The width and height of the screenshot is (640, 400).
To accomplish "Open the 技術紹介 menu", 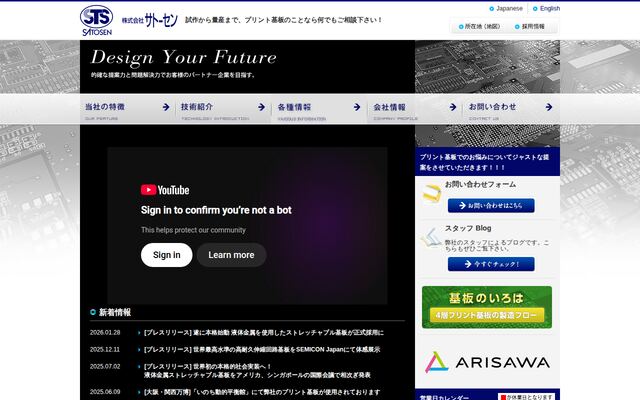I will tap(223, 109).
